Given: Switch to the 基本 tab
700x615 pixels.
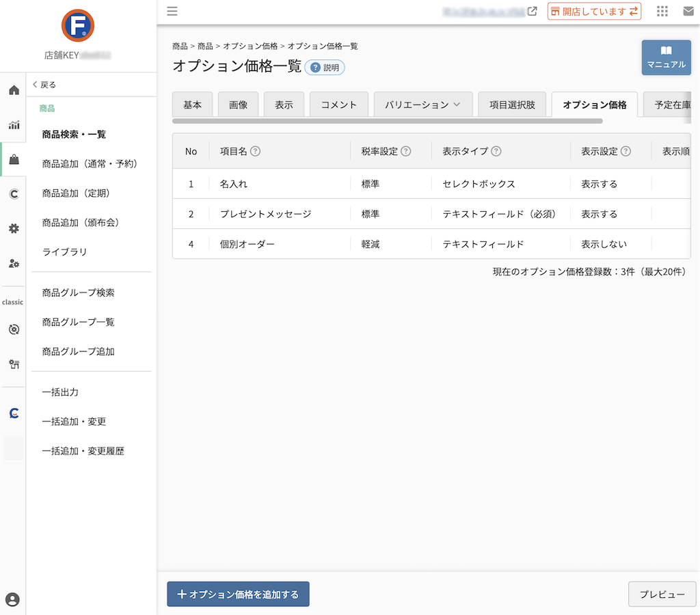Looking at the screenshot, I should pos(192,105).
